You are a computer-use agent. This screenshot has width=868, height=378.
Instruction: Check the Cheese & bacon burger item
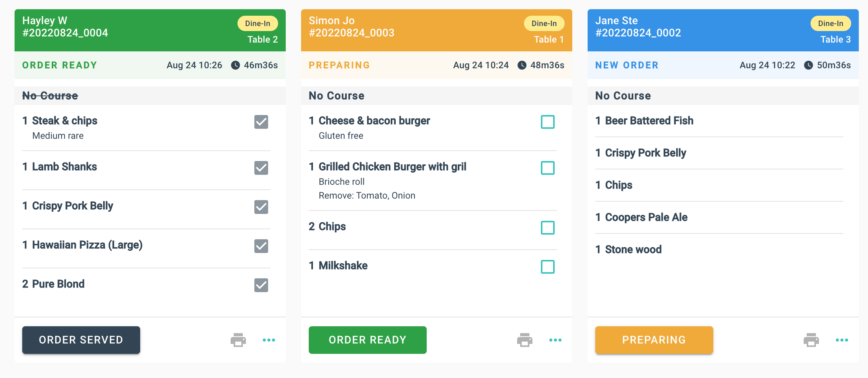pyautogui.click(x=548, y=122)
